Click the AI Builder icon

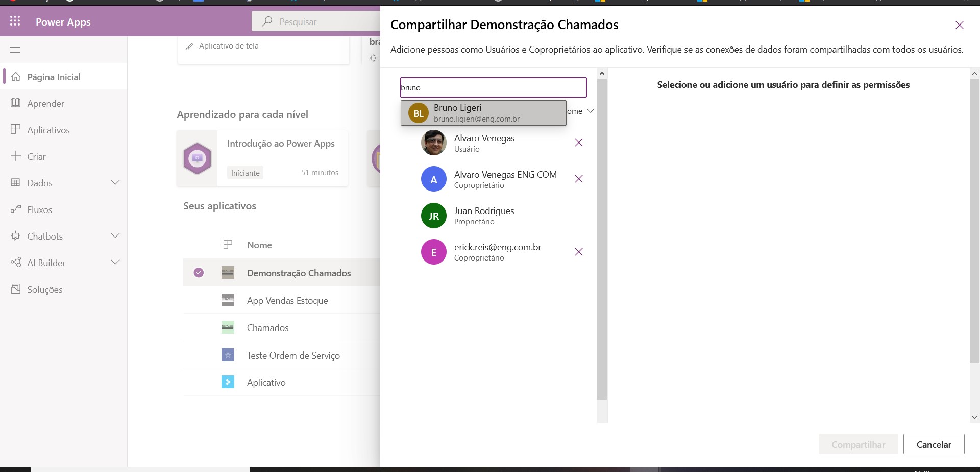(x=16, y=263)
